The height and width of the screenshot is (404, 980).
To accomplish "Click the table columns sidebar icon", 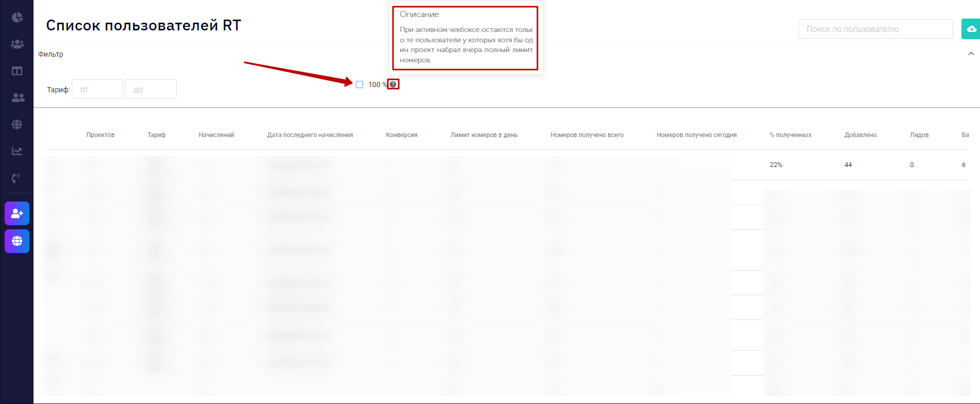I will pos(17,71).
